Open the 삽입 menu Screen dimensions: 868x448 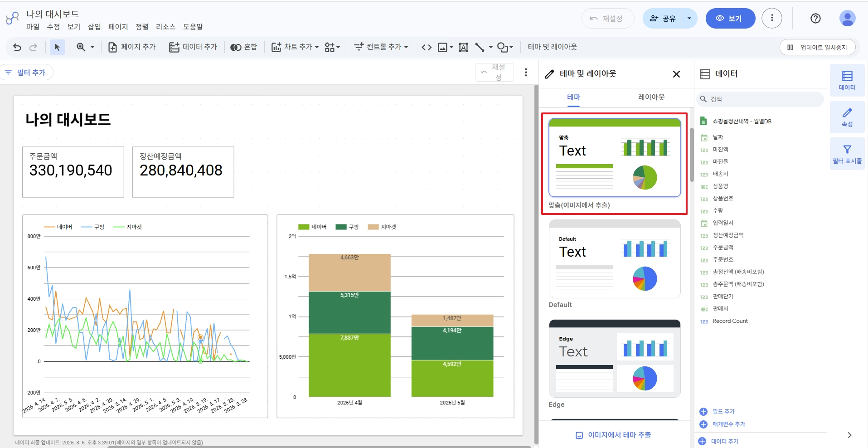[94, 27]
